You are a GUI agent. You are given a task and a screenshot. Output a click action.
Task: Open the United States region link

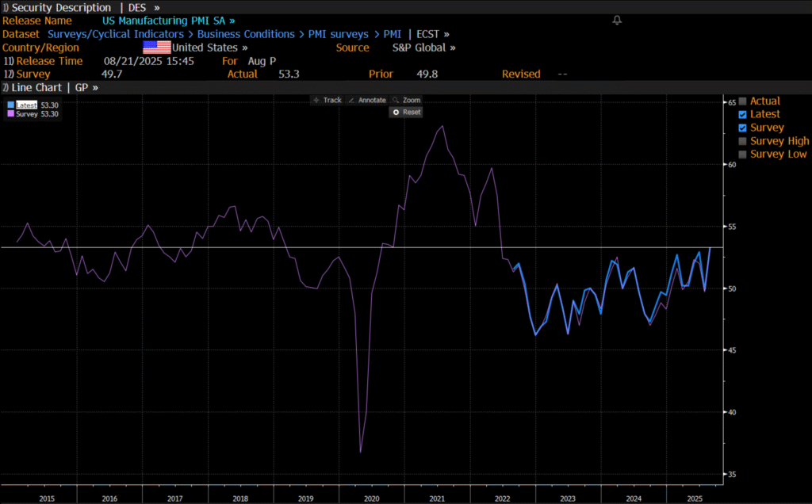[209, 48]
